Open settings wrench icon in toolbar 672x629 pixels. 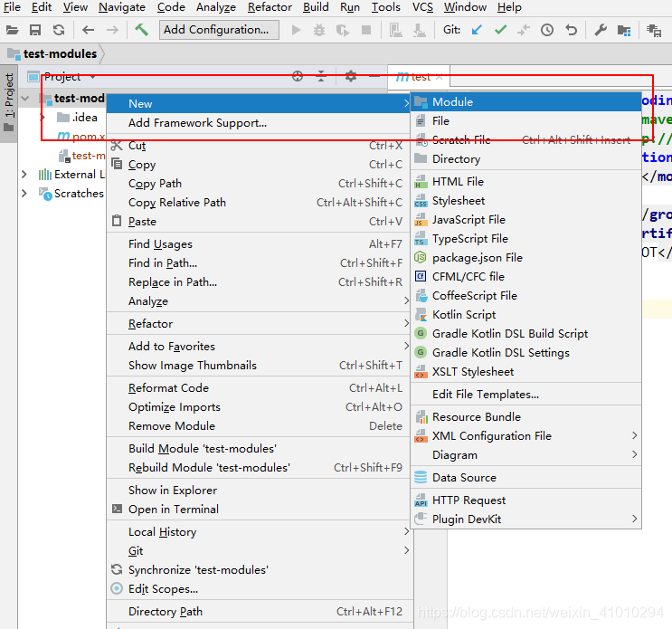tap(601, 30)
